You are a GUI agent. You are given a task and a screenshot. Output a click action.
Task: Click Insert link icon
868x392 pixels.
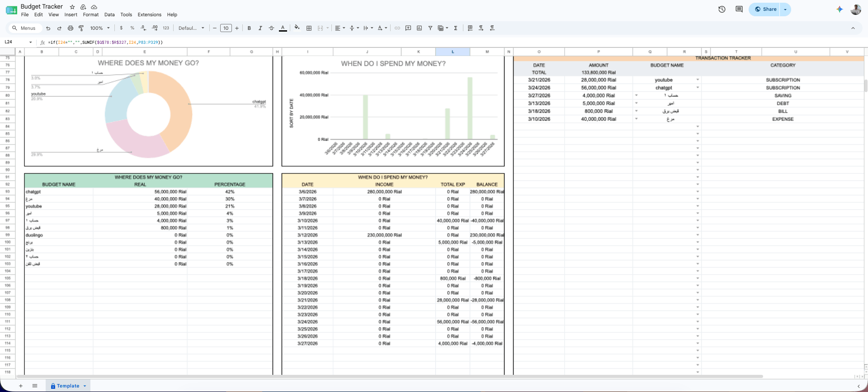click(397, 28)
